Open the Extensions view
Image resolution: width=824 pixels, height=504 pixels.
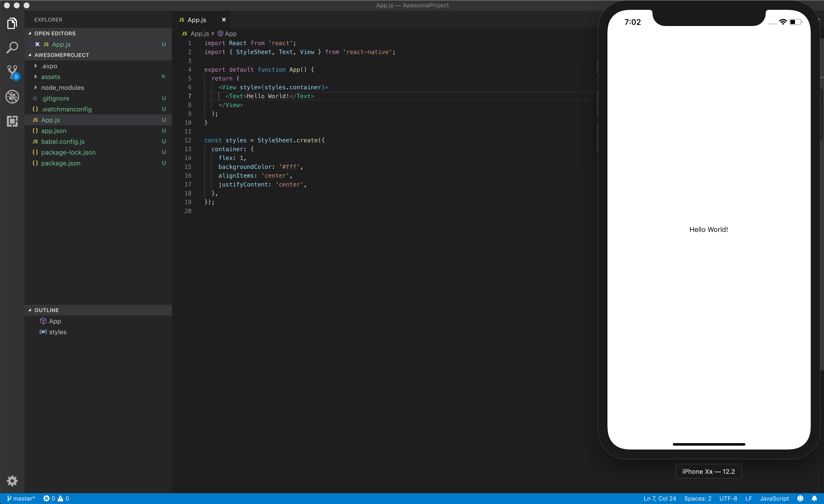coord(12,121)
